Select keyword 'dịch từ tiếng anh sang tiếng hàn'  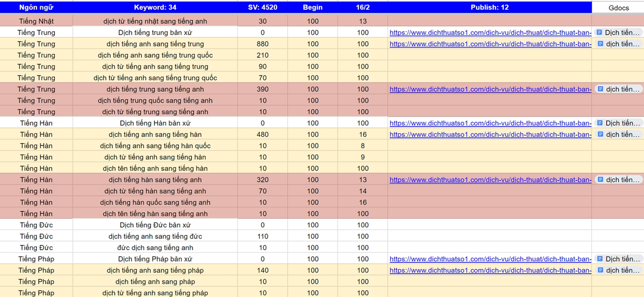(x=155, y=157)
